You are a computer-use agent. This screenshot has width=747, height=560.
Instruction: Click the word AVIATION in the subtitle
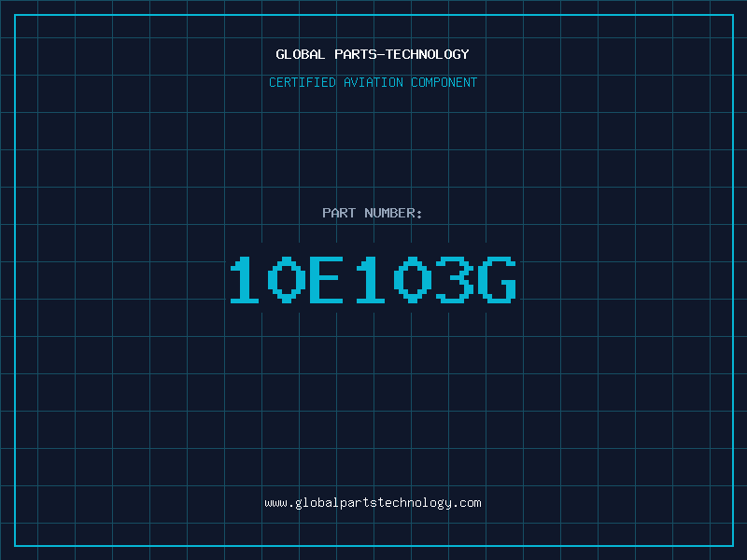pos(373,82)
